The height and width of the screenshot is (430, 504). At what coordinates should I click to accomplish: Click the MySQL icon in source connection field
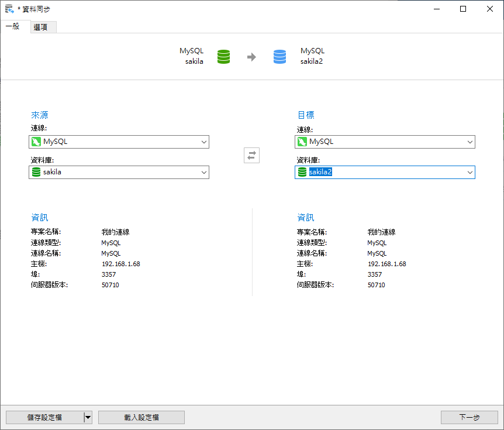36,142
